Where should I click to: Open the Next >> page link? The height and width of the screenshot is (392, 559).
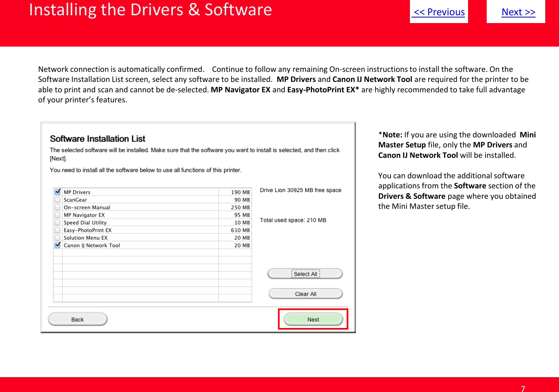tap(518, 12)
